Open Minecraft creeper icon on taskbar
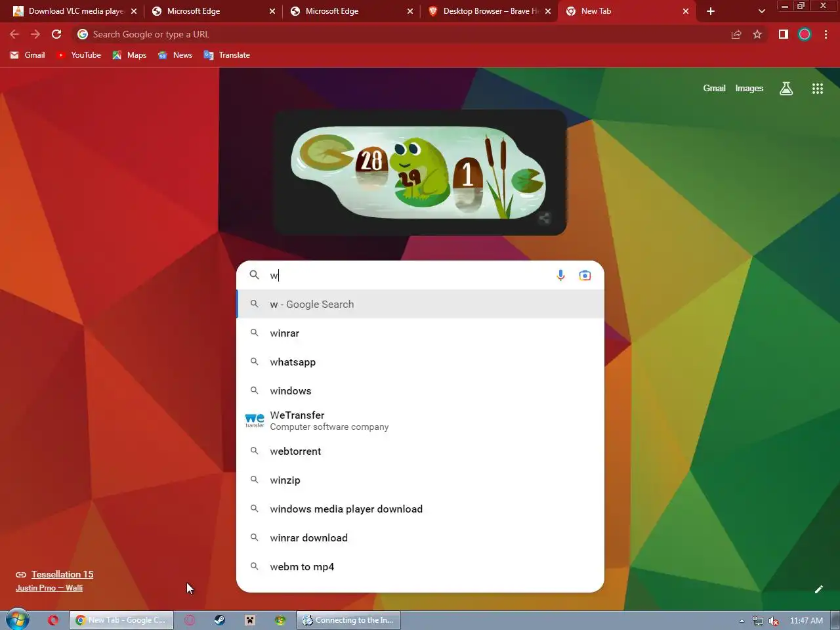The image size is (840, 630). (x=250, y=620)
